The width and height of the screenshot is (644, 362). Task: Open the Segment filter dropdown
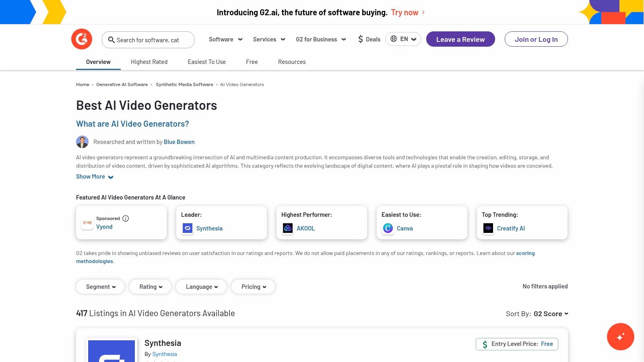tap(100, 286)
